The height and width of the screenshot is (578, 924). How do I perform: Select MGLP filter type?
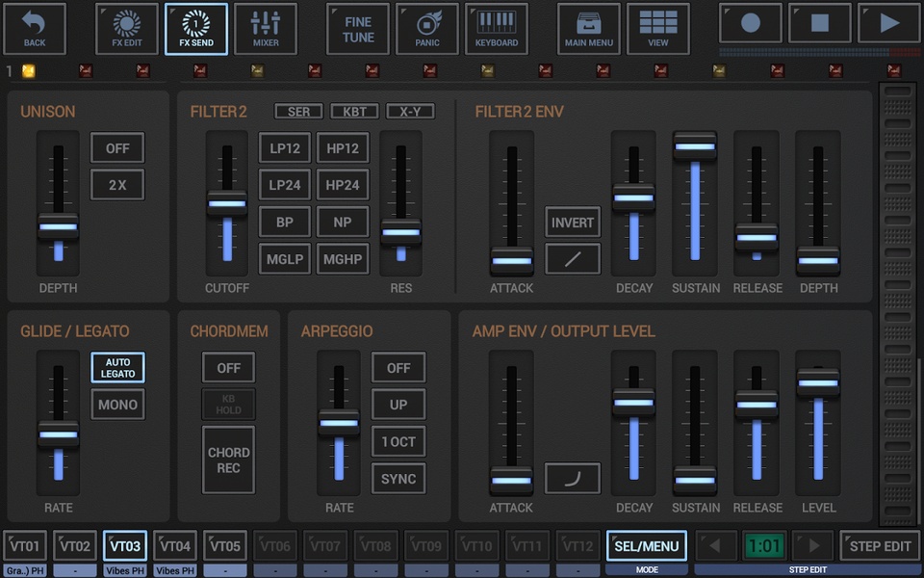pyautogui.click(x=285, y=259)
